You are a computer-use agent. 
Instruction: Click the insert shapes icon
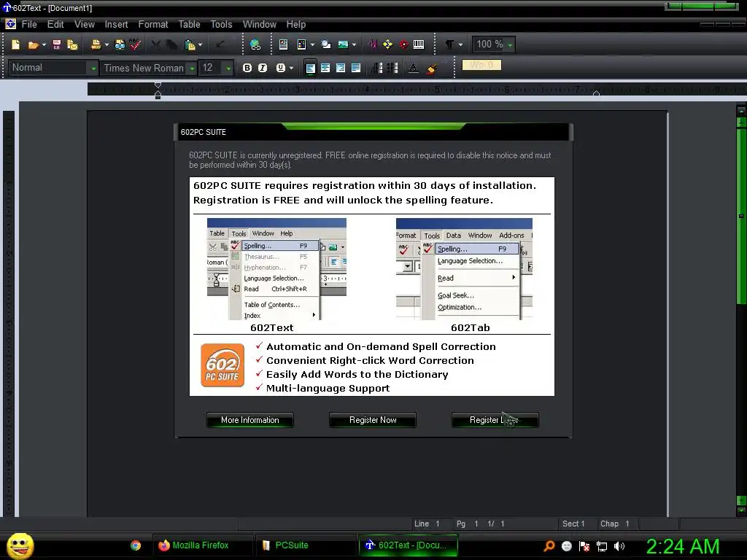tap(326, 44)
